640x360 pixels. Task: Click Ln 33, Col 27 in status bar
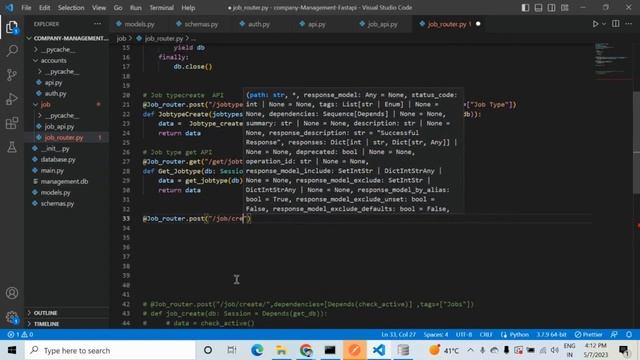tap(398, 334)
